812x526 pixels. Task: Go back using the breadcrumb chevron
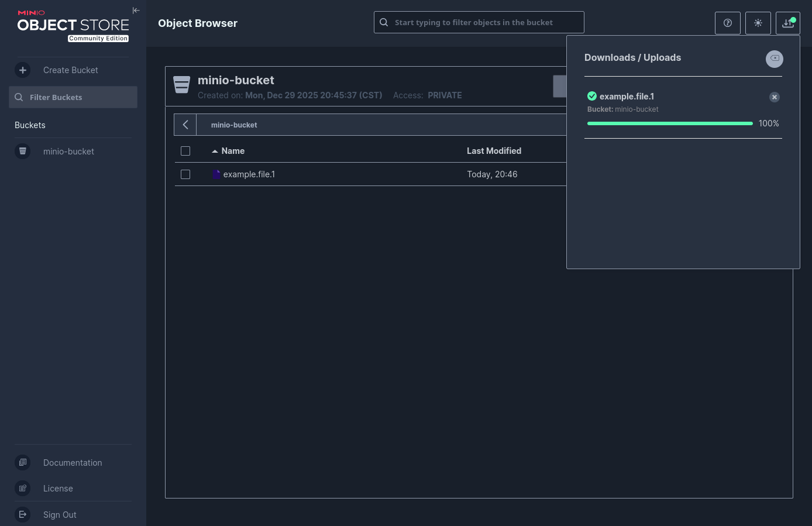coord(185,125)
